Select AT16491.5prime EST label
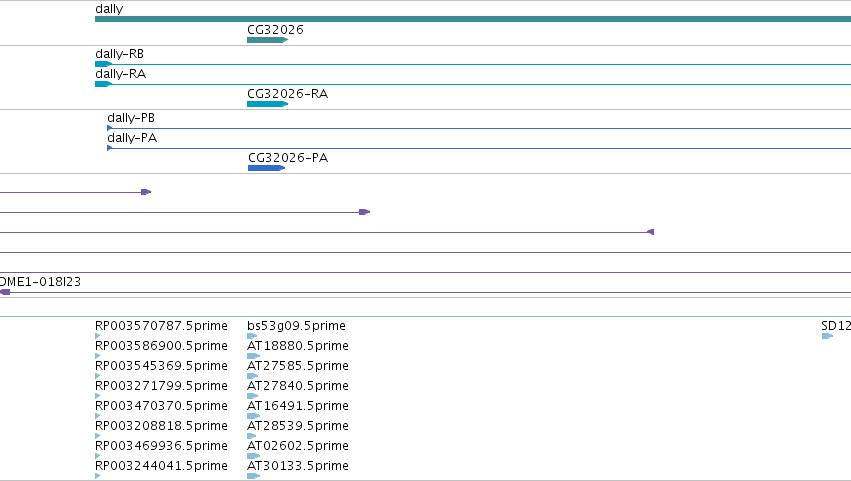851x481 pixels. (x=298, y=406)
